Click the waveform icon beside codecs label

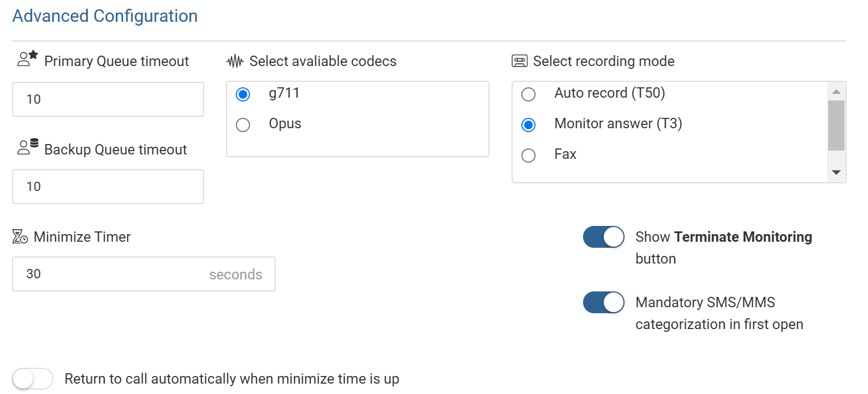[235, 61]
